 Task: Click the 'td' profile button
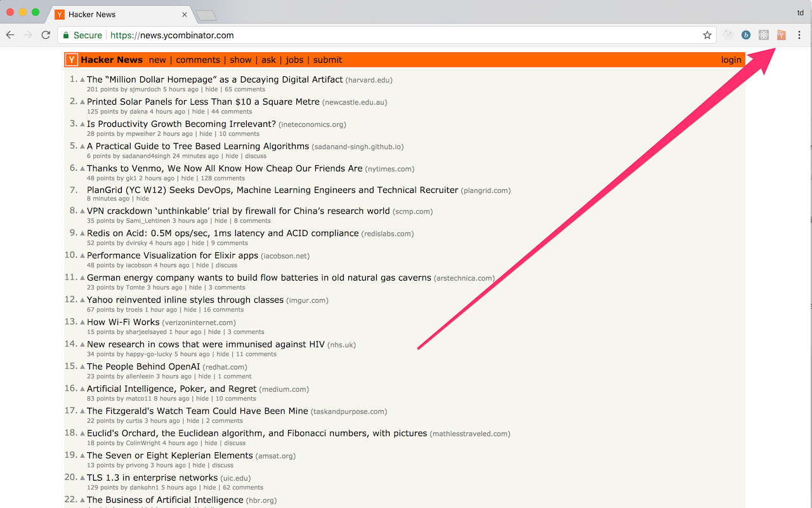coord(800,13)
